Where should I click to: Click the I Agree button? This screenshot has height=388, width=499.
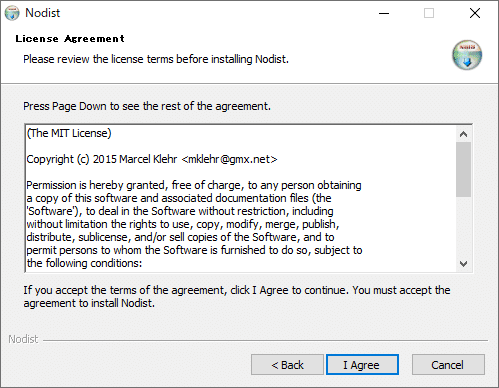362,365
